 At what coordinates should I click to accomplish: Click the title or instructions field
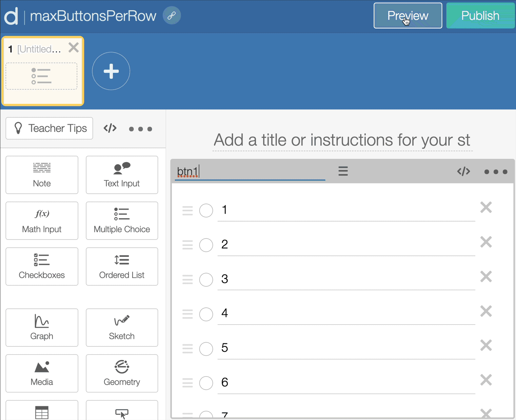[x=342, y=140]
